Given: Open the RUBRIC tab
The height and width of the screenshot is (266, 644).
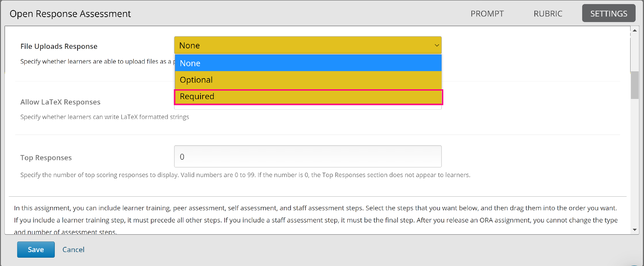Looking at the screenshot, I should coord(548,13).
